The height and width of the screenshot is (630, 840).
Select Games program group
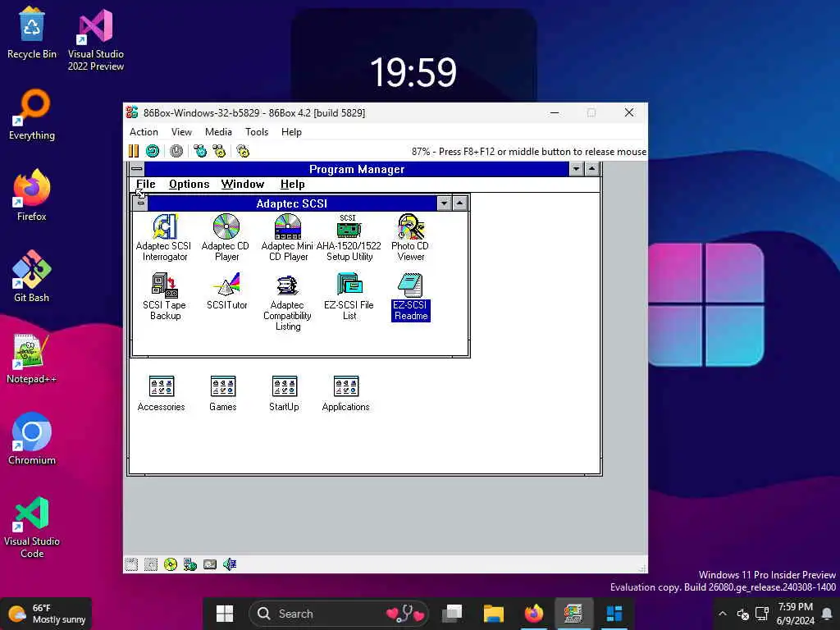223,393
